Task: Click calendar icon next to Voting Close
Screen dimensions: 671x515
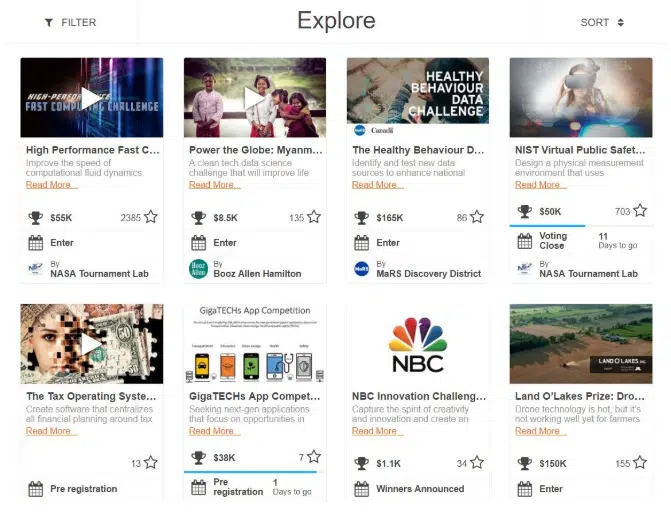Action: pos(525,241)
